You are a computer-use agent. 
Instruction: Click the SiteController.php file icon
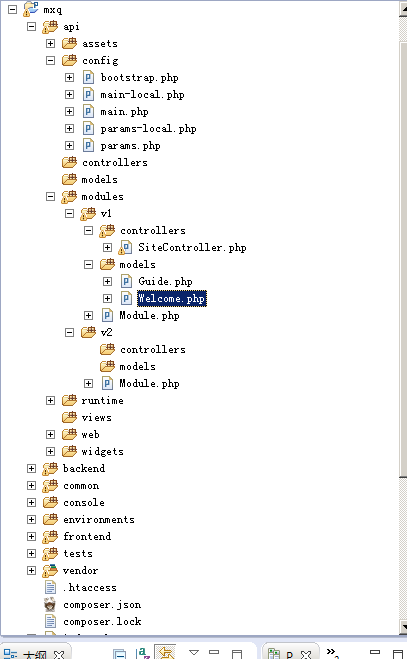pos(125,248)
